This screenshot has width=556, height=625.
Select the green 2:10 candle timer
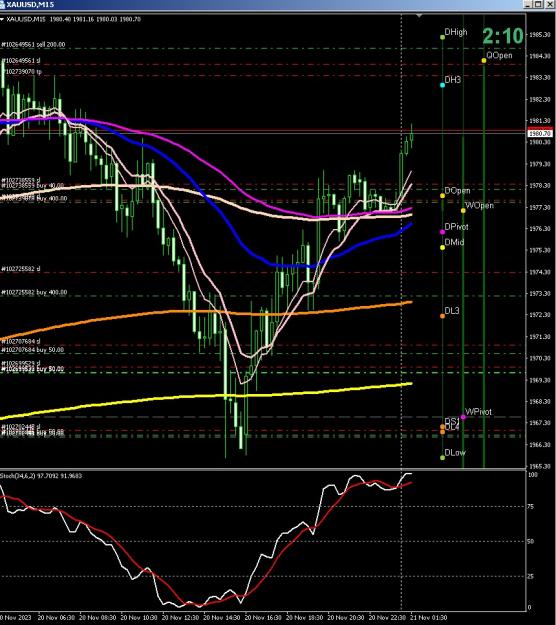(503, 36)
